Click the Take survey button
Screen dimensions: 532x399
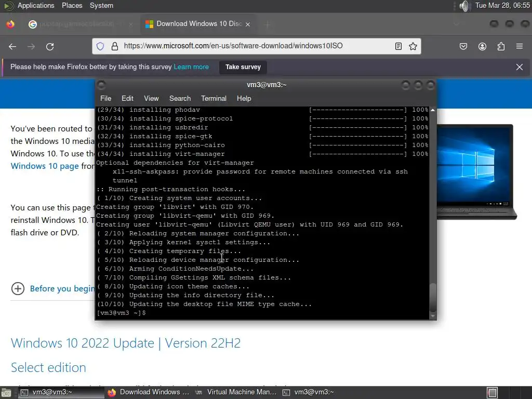(x=243, y=67)
